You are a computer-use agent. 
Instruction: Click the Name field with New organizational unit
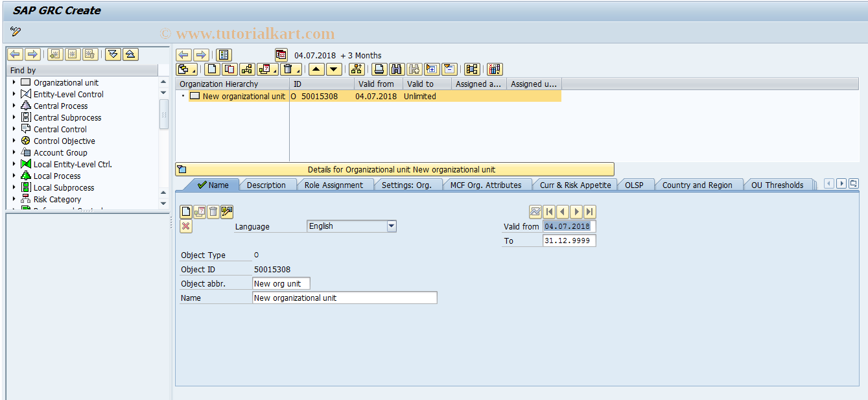(345, 298)
